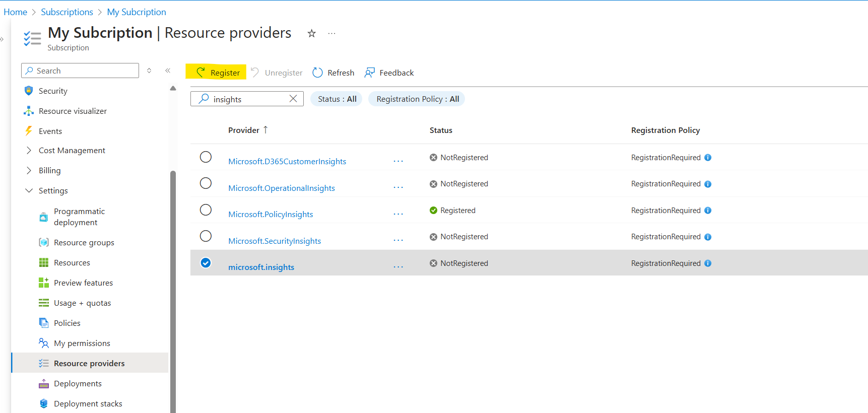Viewport: 868px width, 413px height.
Task: Open Microsoft.SecurityInsights provider link
Action: [x=275, y=241]
